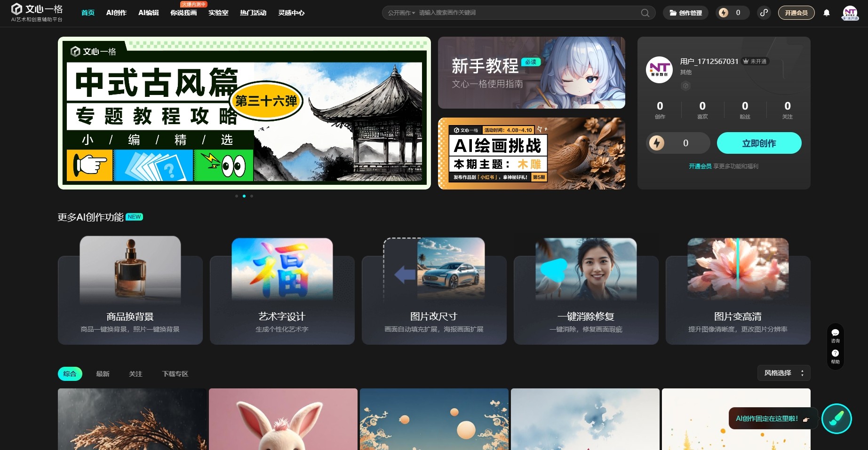Open the 图片变高清 feature card
The height and width of the screenshot is (450, 868).
pyautogui.click(x=738, y=291)
